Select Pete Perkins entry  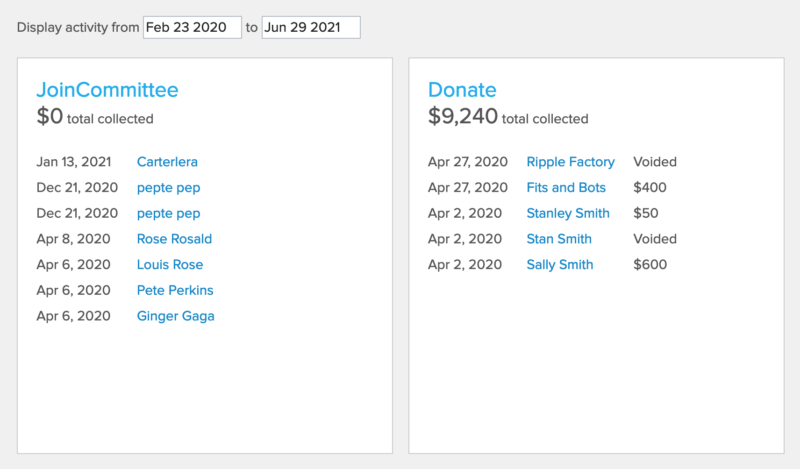[175, 291]
